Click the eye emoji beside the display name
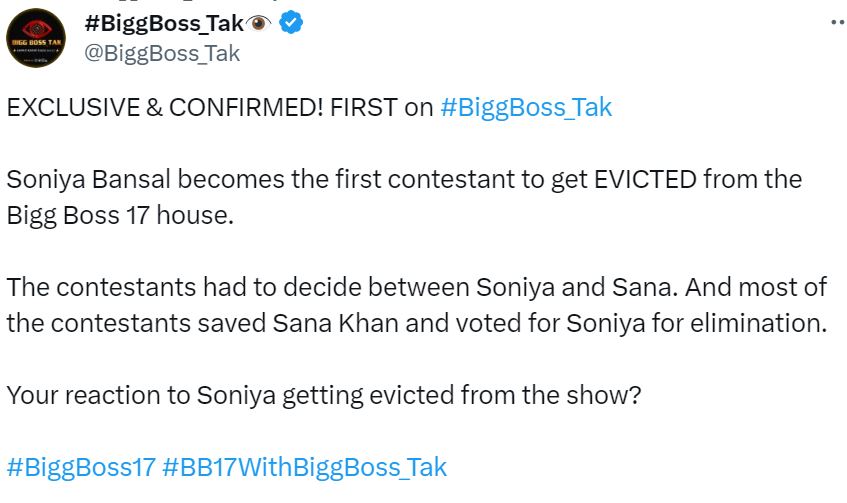 tap(260, 25)
